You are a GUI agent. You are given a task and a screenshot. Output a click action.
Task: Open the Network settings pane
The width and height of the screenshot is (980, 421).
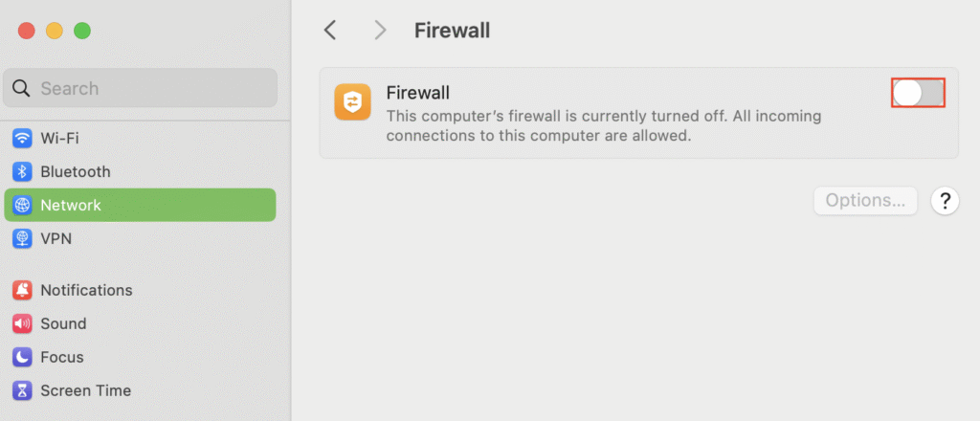click(x=71, y=206)
